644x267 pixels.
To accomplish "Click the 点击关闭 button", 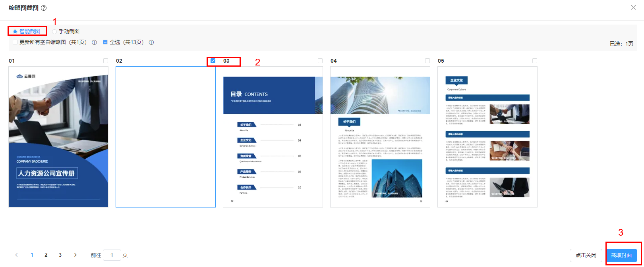I will click(586, 255).
